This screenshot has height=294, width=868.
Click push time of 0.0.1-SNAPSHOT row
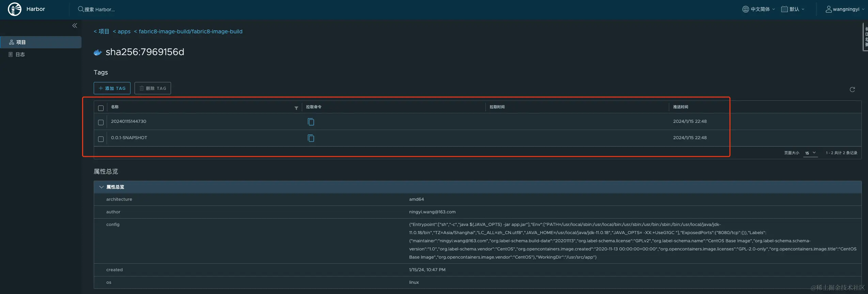point(690,137)
